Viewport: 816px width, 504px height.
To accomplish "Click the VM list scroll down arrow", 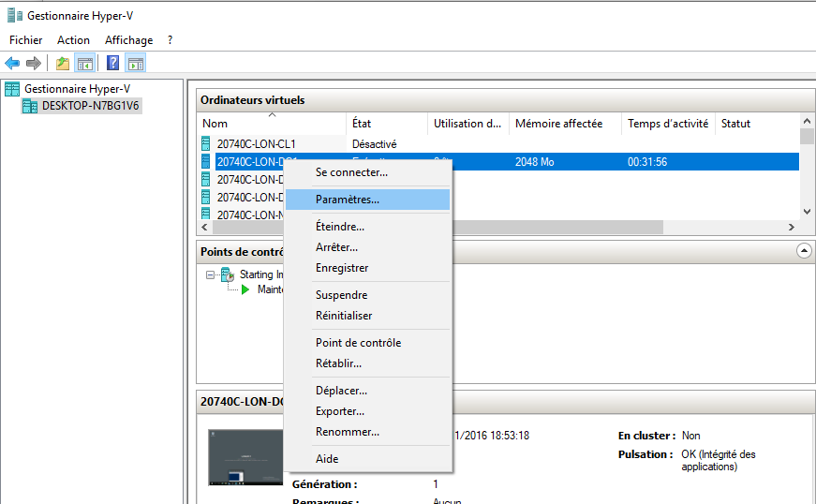I will [807, 212].
